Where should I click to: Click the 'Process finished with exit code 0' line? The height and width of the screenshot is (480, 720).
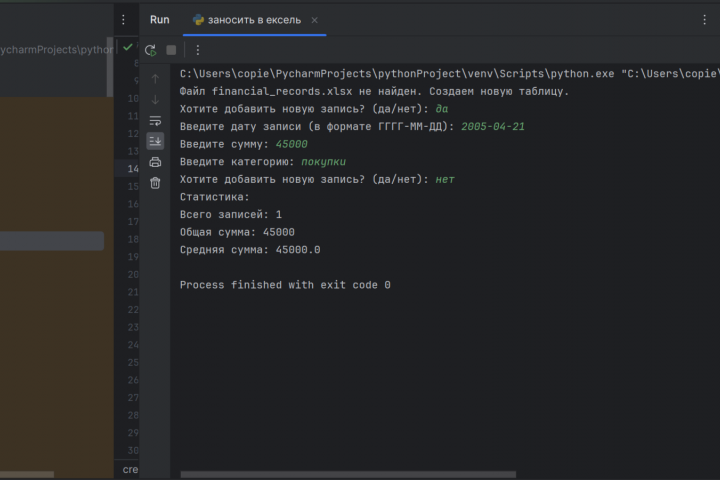pos(285,285)
